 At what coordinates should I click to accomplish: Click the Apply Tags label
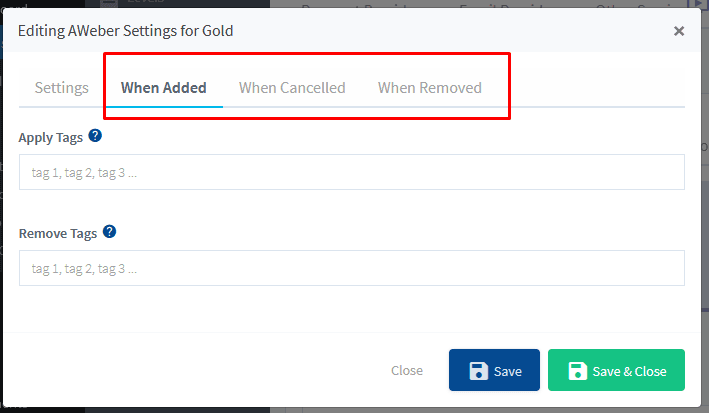[50, 137]
